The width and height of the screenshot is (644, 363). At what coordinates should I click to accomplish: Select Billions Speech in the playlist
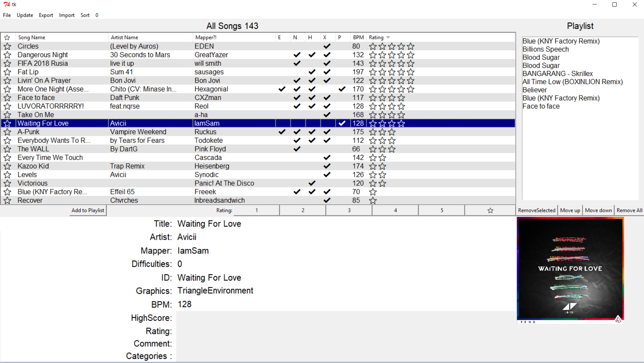tap(545, 49)
